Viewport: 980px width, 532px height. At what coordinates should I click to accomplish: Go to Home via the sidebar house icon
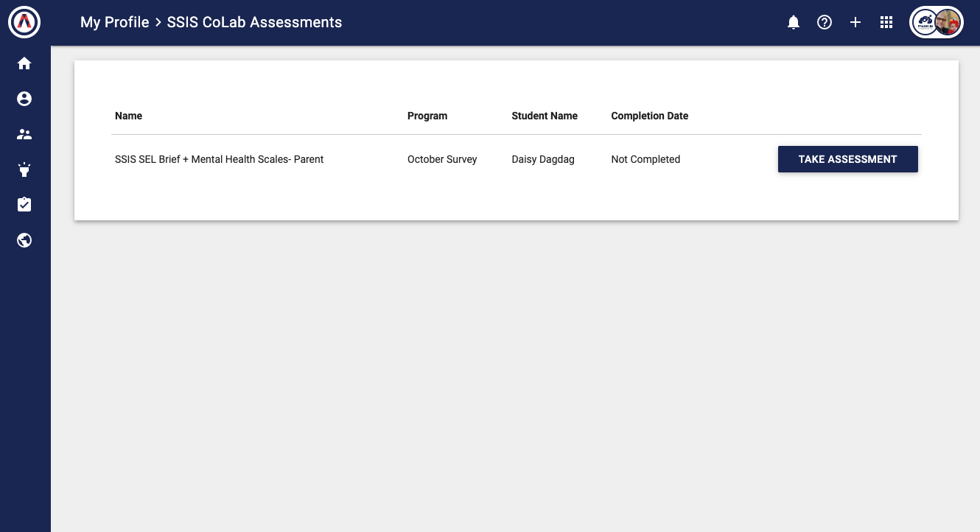[24, 63]
